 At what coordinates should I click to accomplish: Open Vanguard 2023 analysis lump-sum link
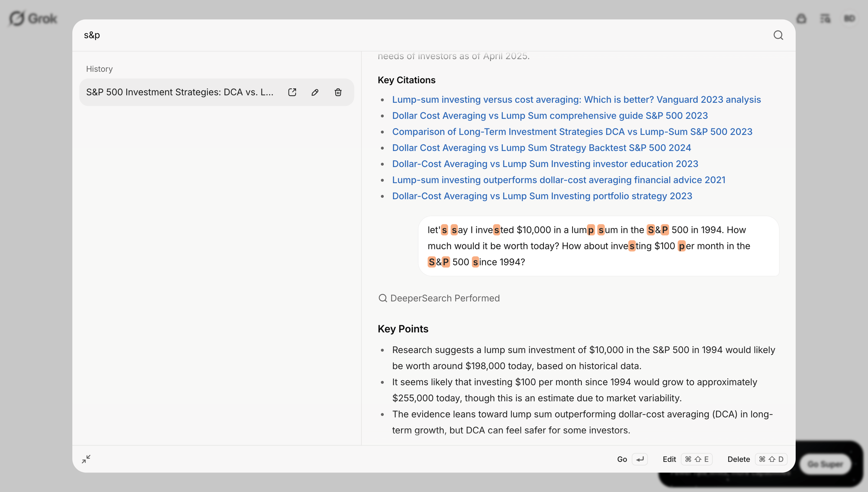(x=576, y=99)
